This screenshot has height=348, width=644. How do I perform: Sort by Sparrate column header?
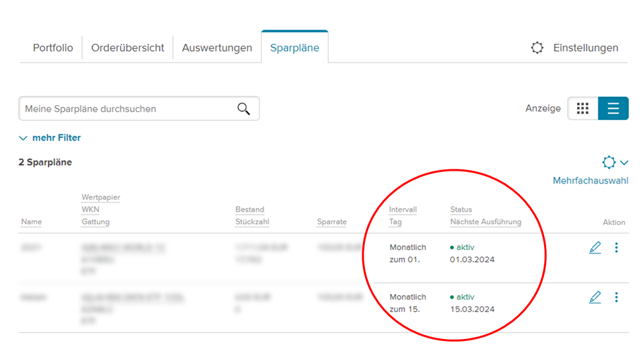click(332, 222)
